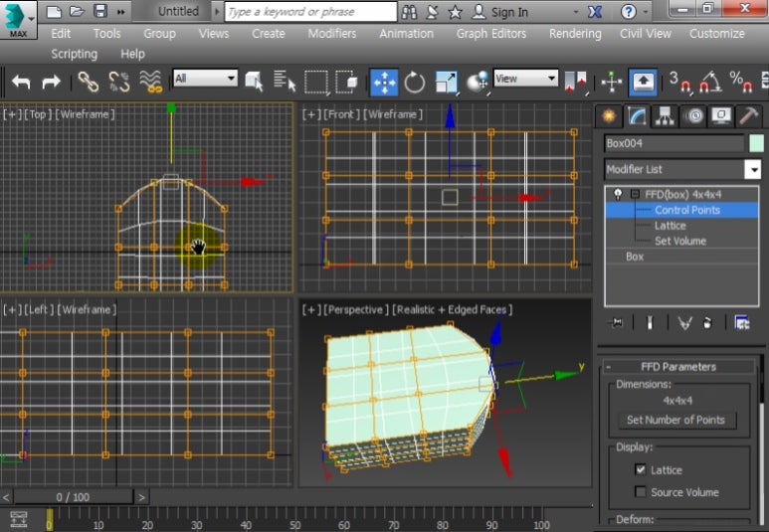Click the Box004 object name field
The image size is (769, 532).
(x=673, y=143)
